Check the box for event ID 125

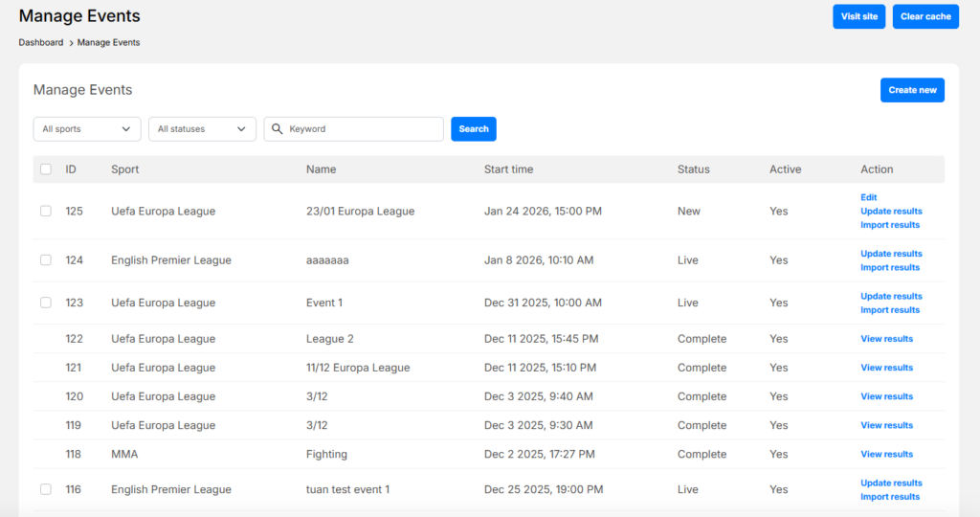point(46,211)
